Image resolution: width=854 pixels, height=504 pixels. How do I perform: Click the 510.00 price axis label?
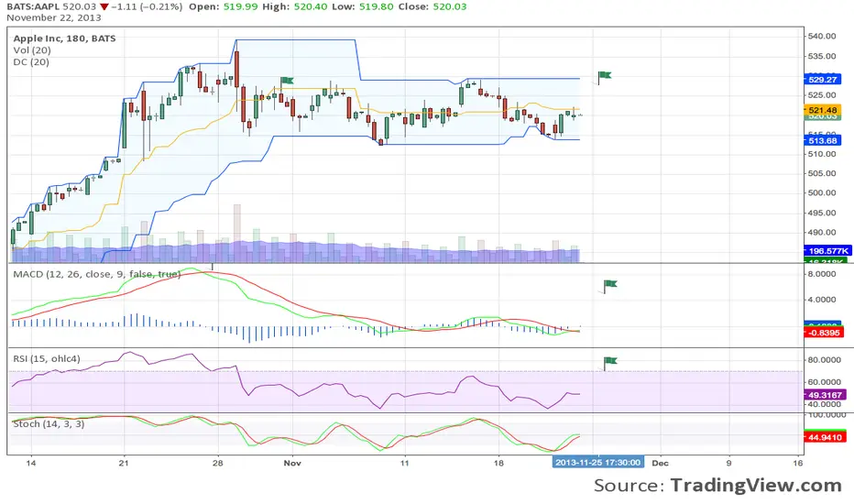(823, 154)
